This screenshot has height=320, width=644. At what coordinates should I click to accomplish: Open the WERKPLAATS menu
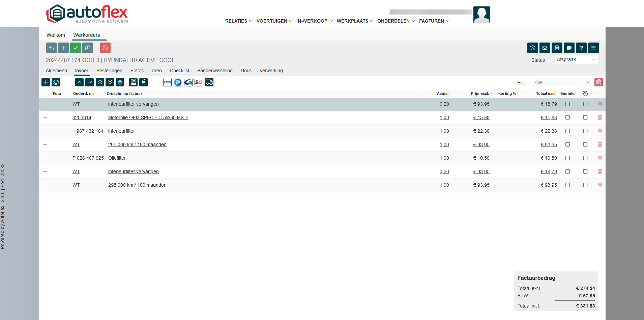pos(355,21)
